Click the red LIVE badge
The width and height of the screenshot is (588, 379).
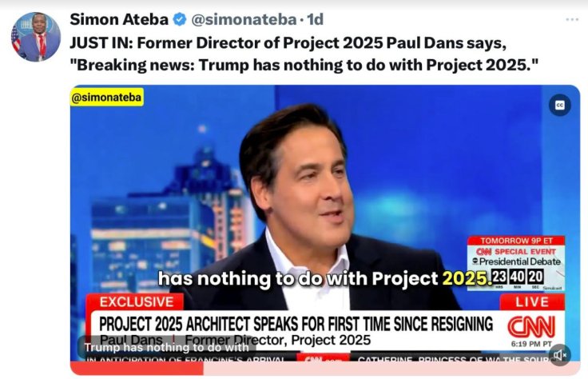tap(532, 302)
